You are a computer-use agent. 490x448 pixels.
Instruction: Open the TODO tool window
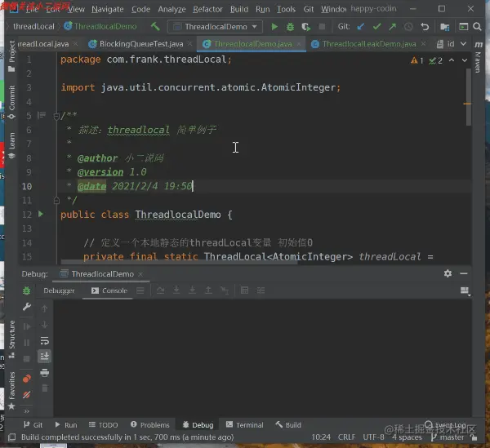click(104, 425)
